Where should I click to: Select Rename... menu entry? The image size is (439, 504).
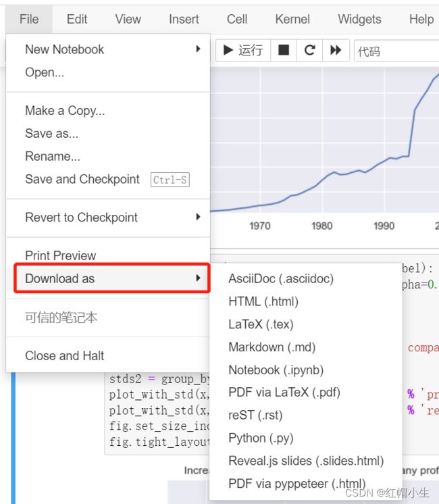pyautogui.click(x=108, y=156)
